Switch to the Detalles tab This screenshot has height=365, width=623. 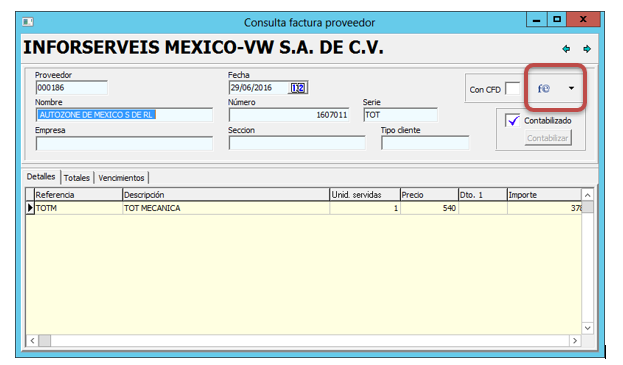tap(41, 177)
